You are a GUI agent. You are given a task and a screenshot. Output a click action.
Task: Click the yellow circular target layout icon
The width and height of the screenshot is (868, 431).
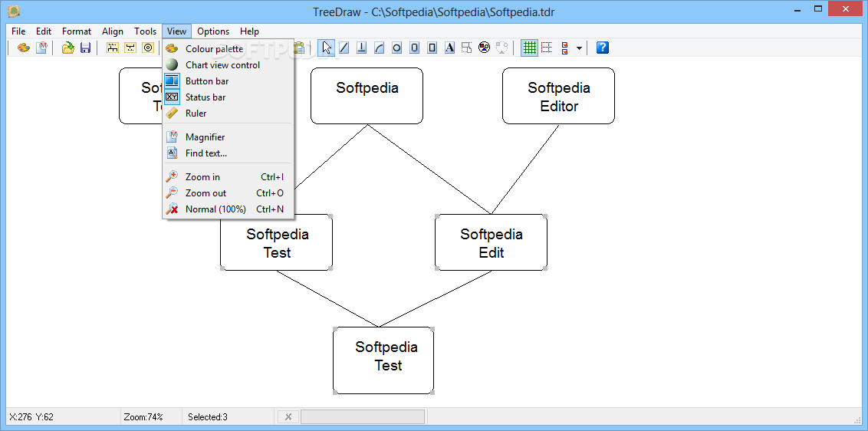click(148, 48)
